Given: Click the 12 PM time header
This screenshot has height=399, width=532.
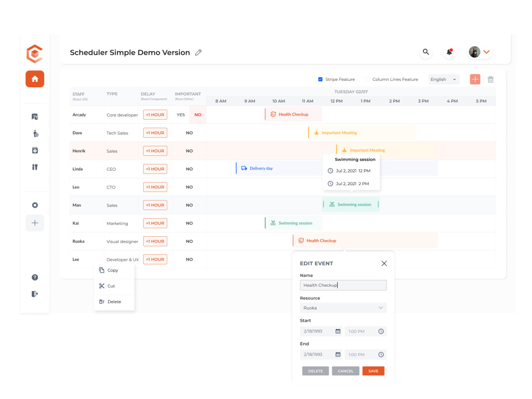Looking at the screenshot, I should (337, 101).
